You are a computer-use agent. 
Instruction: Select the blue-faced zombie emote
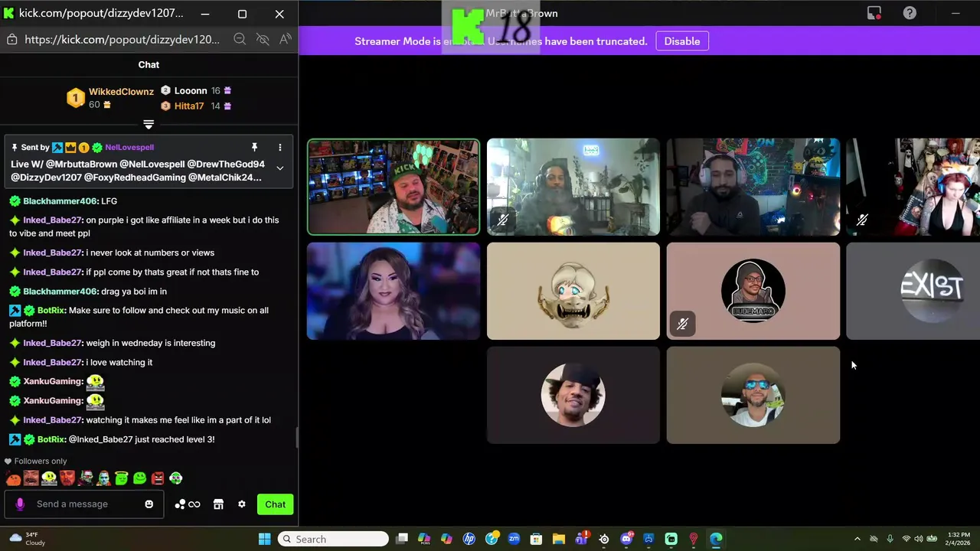(103, 479)
